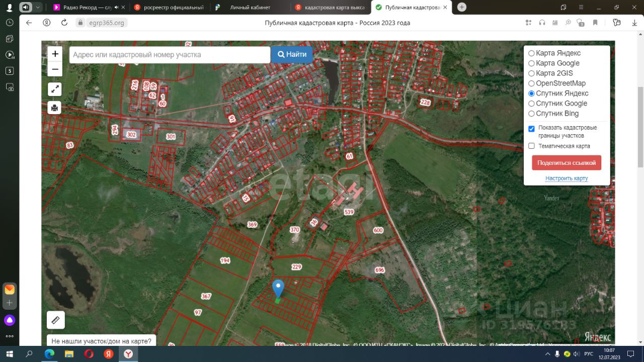Zoom in the map with plus button
Screen dimensions: 644x362
55,54
